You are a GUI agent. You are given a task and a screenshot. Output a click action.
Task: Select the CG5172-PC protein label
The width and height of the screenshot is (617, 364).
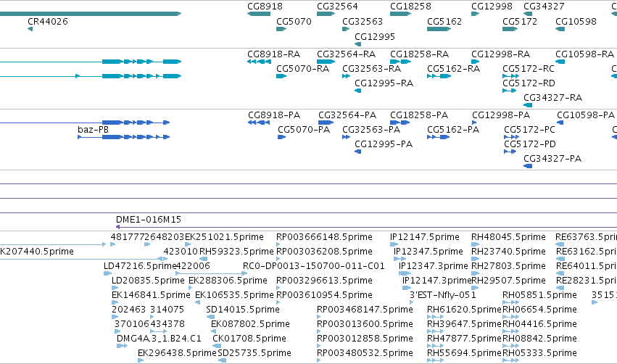click(529, 130)
